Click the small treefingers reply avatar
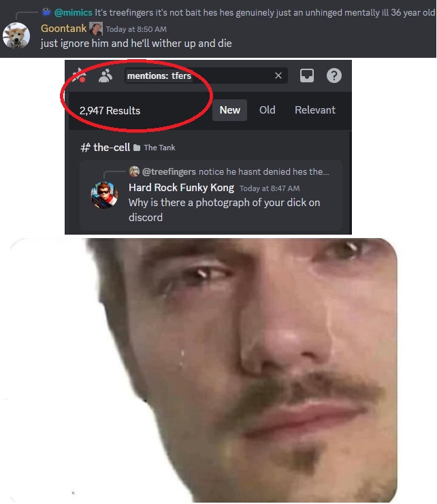 point(134,171)
